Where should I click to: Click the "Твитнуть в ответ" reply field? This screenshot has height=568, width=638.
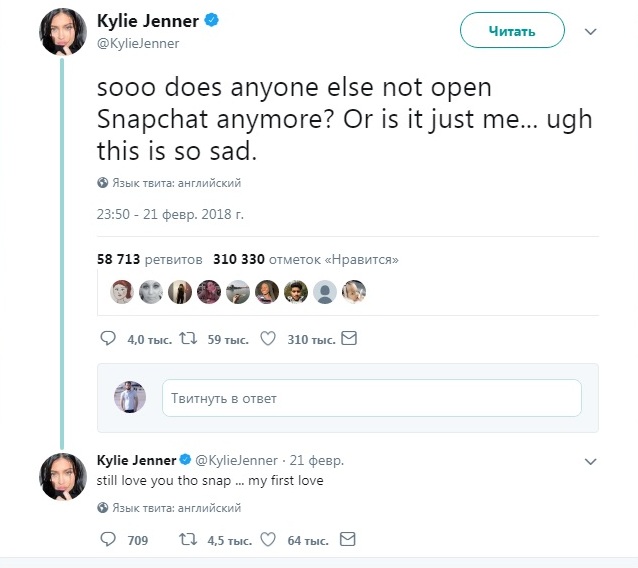(371, 398)
